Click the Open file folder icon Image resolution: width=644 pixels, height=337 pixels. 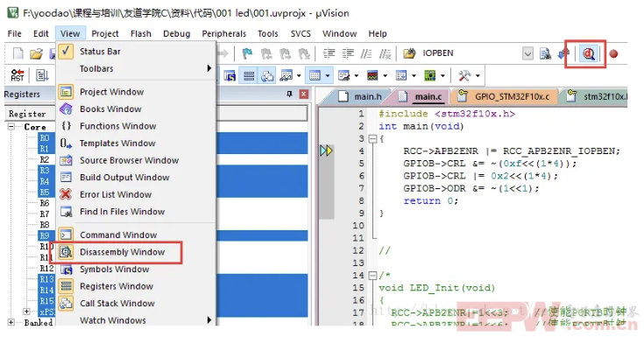pyautogui.click(x=36, y=53)
